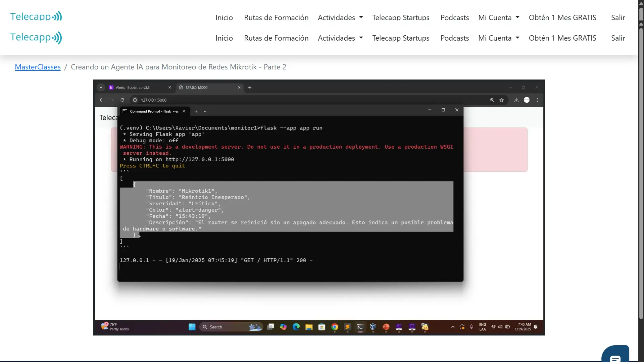Open Copilot from the taskbar
644x362 pixels.
pyautogui.click(x=283, y=327)
